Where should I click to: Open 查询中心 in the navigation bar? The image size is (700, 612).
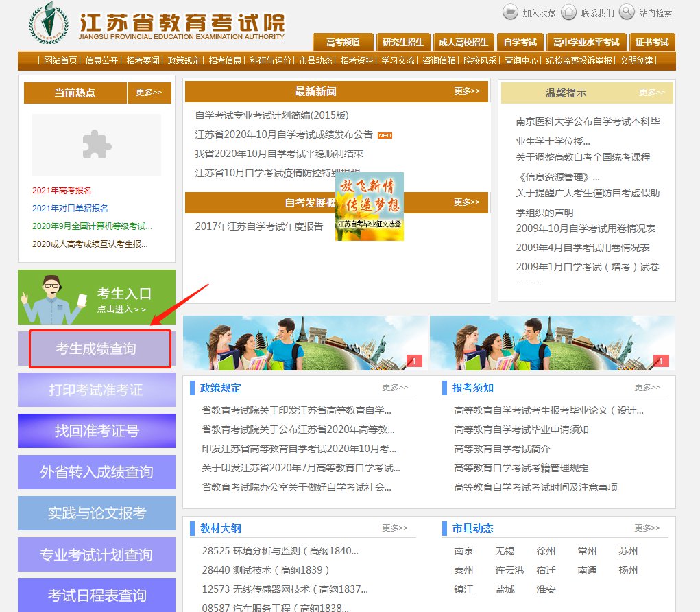[x=521, y=60]
